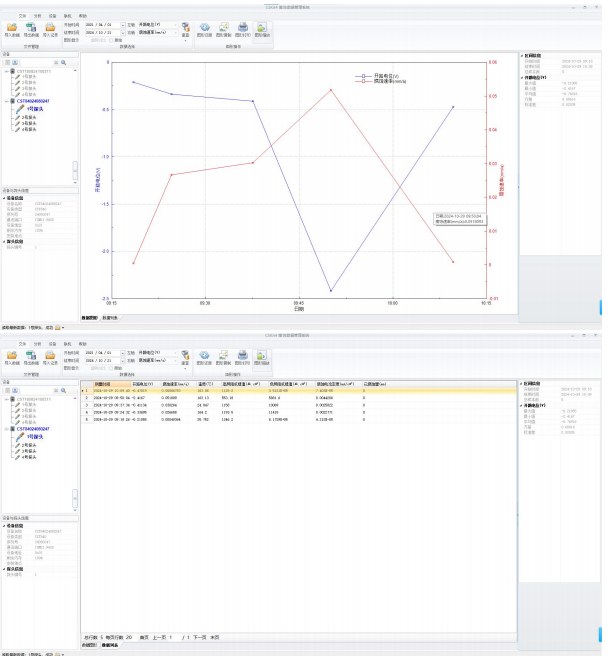This screenshot has height=660, width=609.
Task: Click the chart print icon in top ribbon
Action: point(243,27)
